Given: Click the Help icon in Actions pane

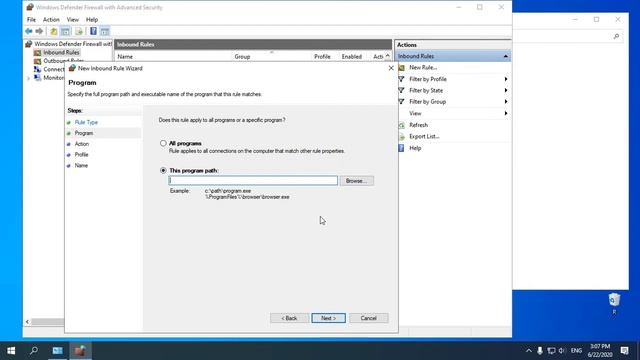Looking at the screenshot, I should (x=402, y=148).
